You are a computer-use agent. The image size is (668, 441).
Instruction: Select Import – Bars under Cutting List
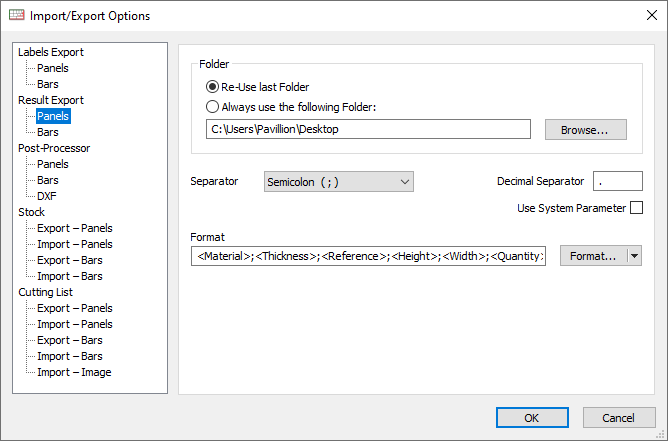(x=69, y=356)
